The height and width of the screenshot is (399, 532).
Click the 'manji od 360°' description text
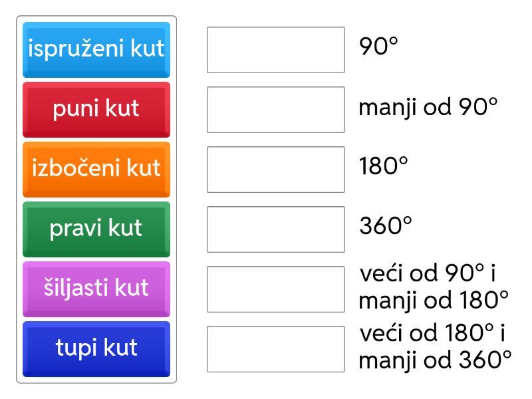point(435,360)
